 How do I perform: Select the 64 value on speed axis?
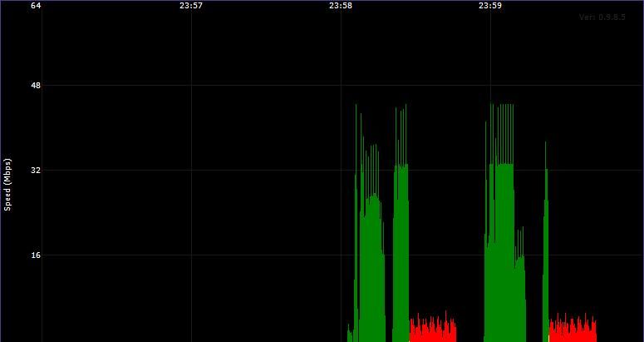36,6
